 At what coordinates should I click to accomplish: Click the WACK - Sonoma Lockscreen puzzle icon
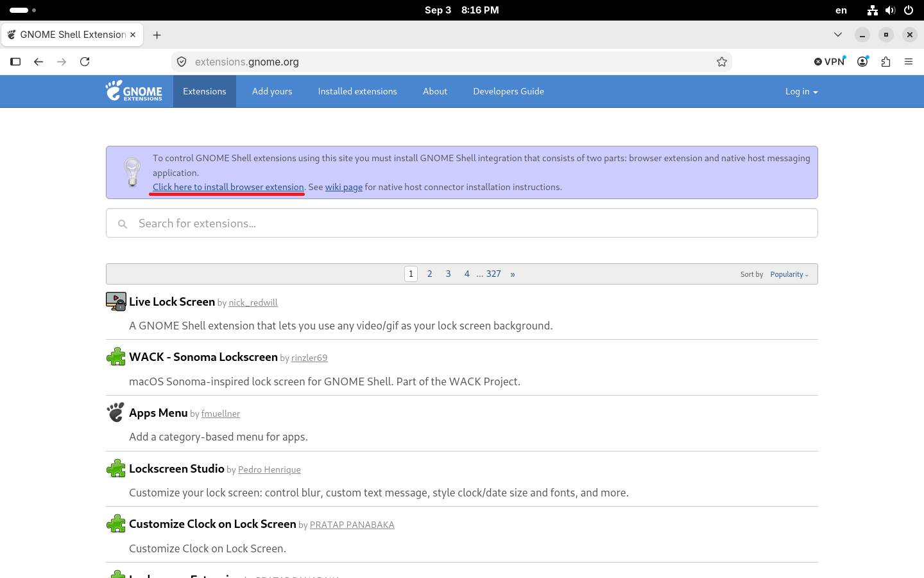click(x=116, y=356)
